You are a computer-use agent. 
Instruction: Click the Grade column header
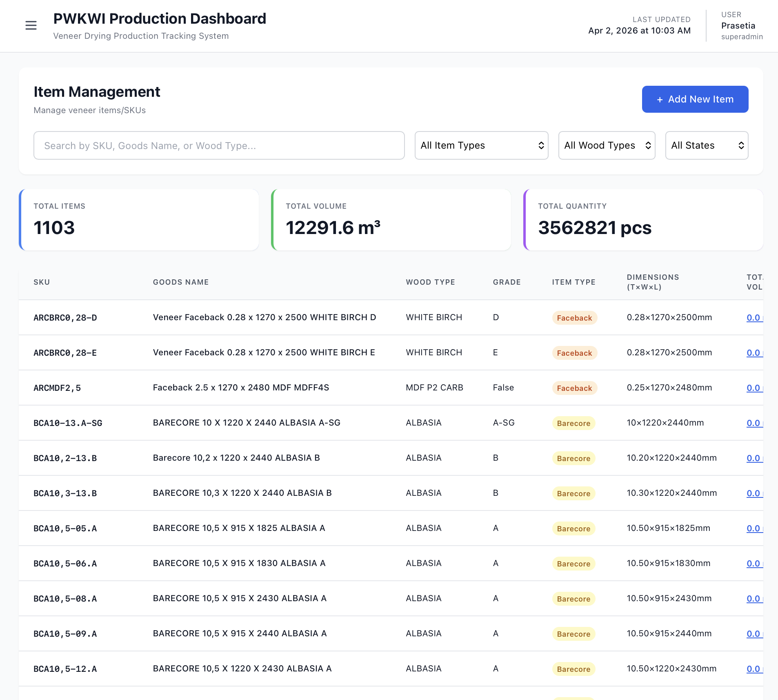pyautogui.click(x=507, y=282)
